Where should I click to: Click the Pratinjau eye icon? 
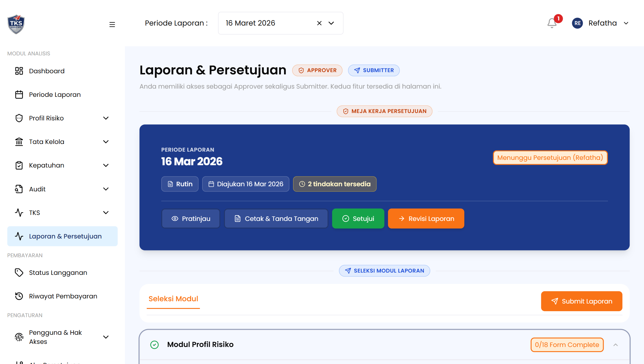pos(175,218)
